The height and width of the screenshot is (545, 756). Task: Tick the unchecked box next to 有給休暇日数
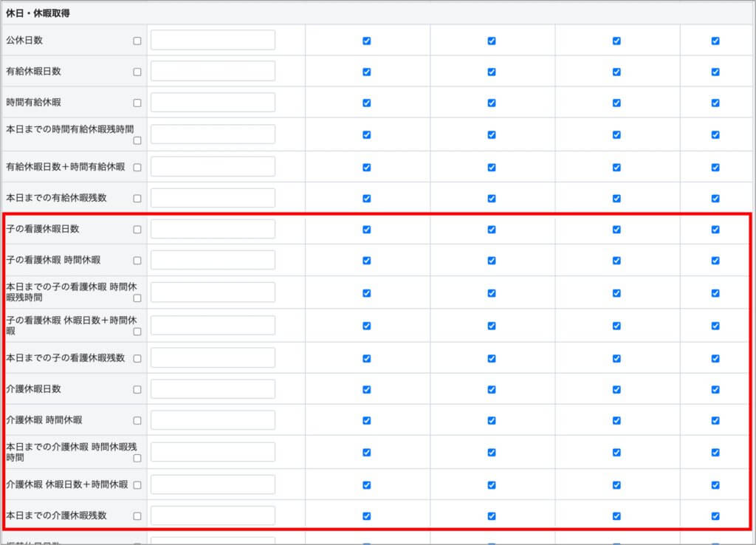(x=137, y=72)
